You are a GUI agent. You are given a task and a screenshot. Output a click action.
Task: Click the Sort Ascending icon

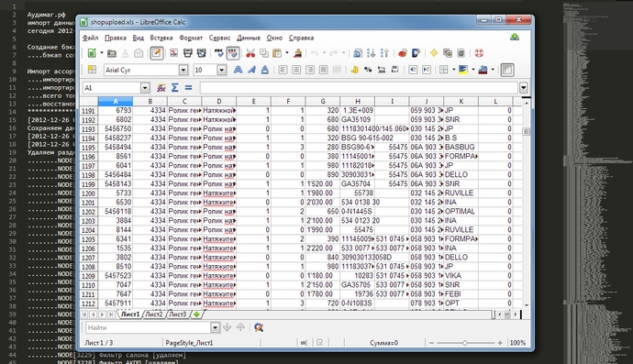pyautogui.click(x=371, y=53)
